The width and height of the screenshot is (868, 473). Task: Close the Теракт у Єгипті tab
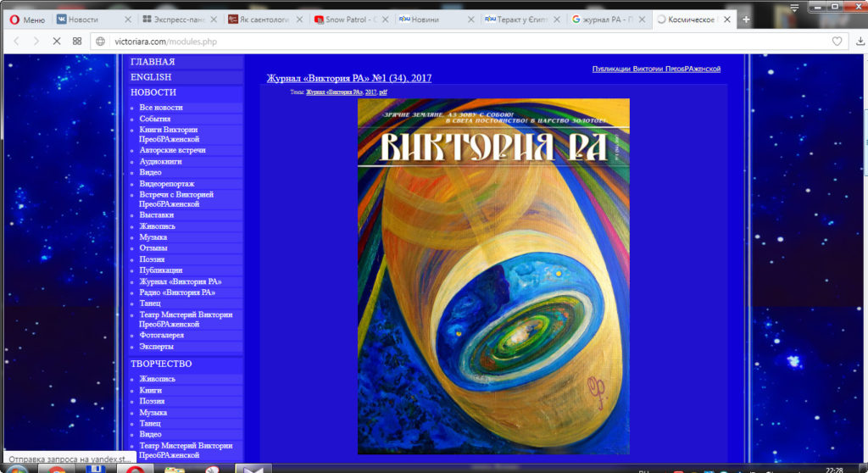click(557, 19)
